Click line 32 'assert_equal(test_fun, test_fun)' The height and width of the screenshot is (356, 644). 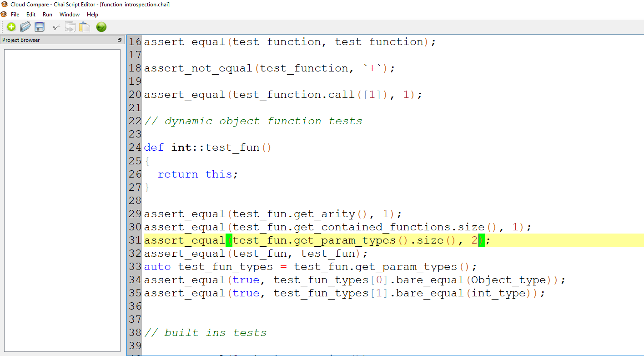[256, 254]
